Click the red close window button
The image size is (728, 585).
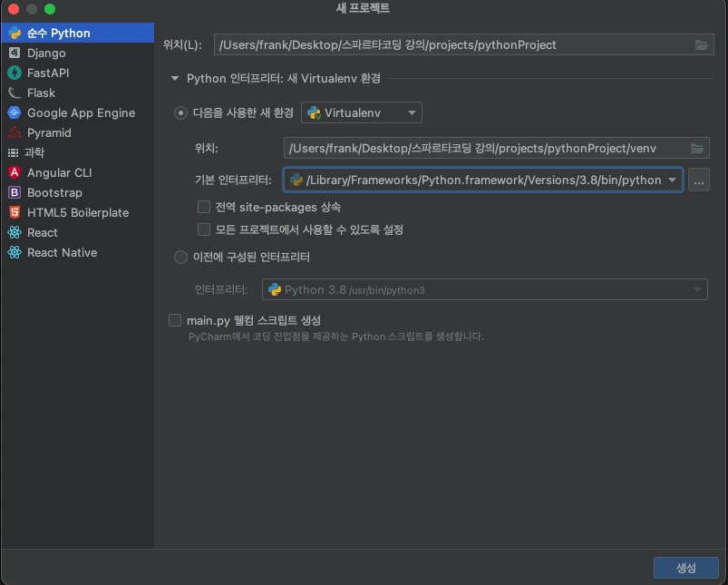coord(14,9)
